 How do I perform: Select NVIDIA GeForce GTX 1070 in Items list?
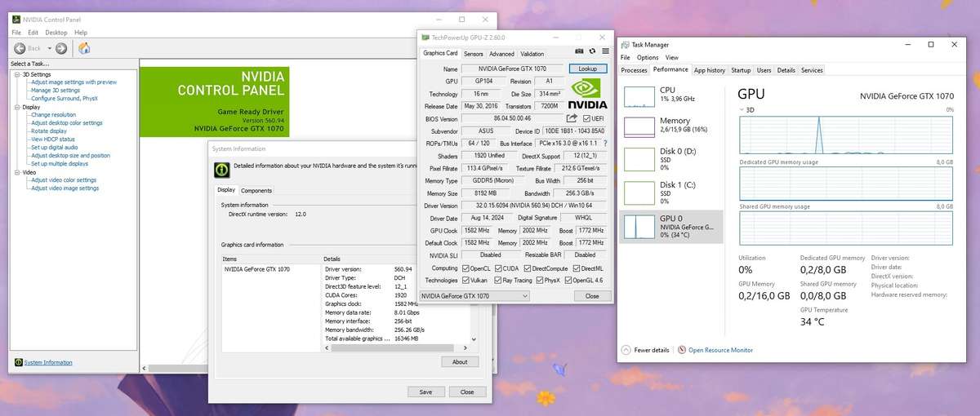pyautogui.click(x=256, y=268)
